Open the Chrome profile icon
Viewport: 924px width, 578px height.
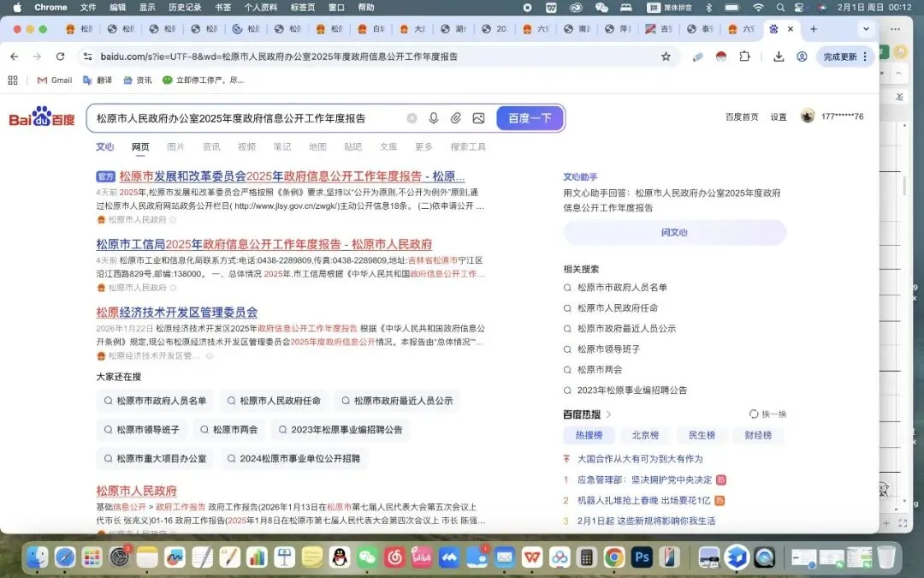point(802,57)
